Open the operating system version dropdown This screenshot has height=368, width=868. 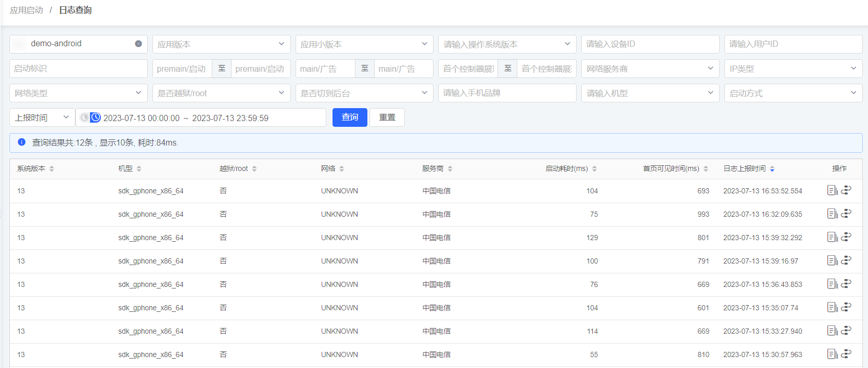[507, 44]
